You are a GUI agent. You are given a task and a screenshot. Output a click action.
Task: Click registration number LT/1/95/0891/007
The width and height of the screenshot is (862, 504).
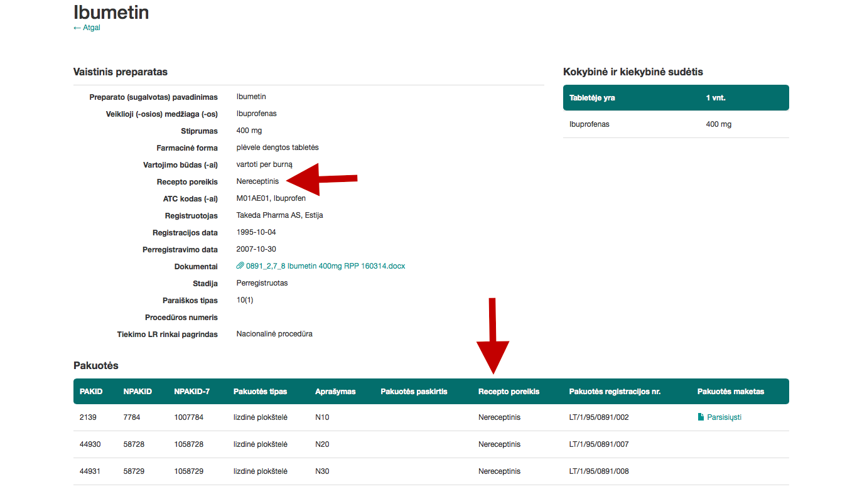599,444
